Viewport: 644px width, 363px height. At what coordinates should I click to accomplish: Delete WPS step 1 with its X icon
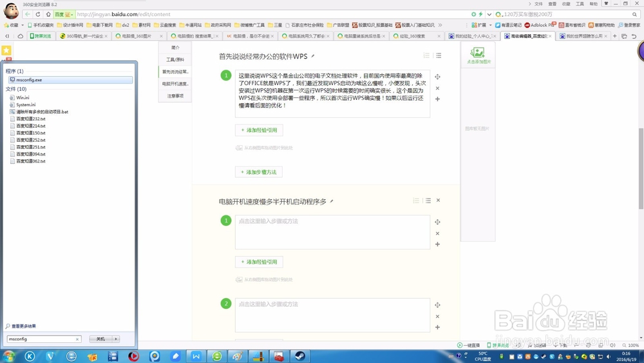pyautogui.click(x=437, y=88)
